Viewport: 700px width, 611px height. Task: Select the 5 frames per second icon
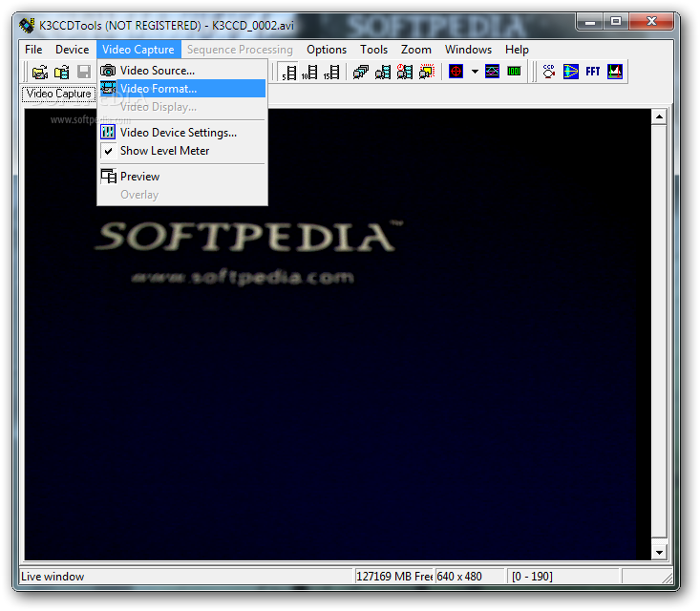click(288, 72)
